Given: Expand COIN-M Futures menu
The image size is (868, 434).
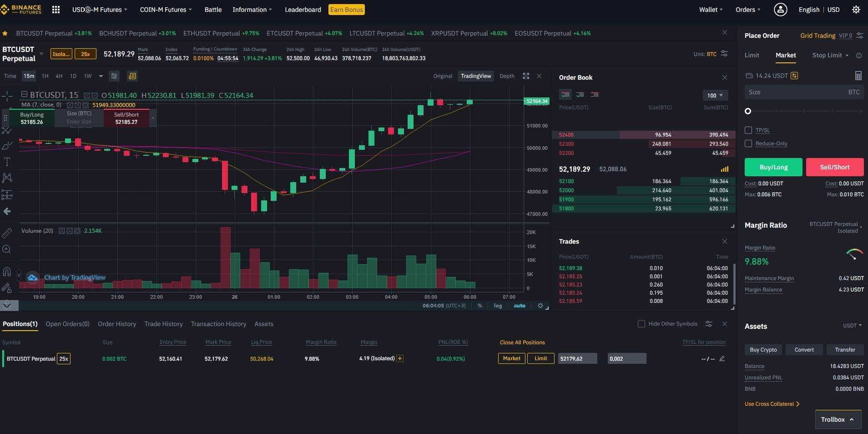Looking at the screenshot, I should [166, 10].
